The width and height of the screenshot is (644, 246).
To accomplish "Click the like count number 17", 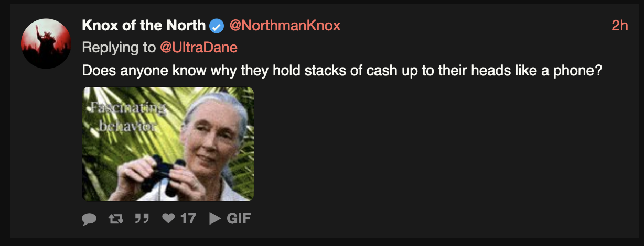I will (188, 219).
